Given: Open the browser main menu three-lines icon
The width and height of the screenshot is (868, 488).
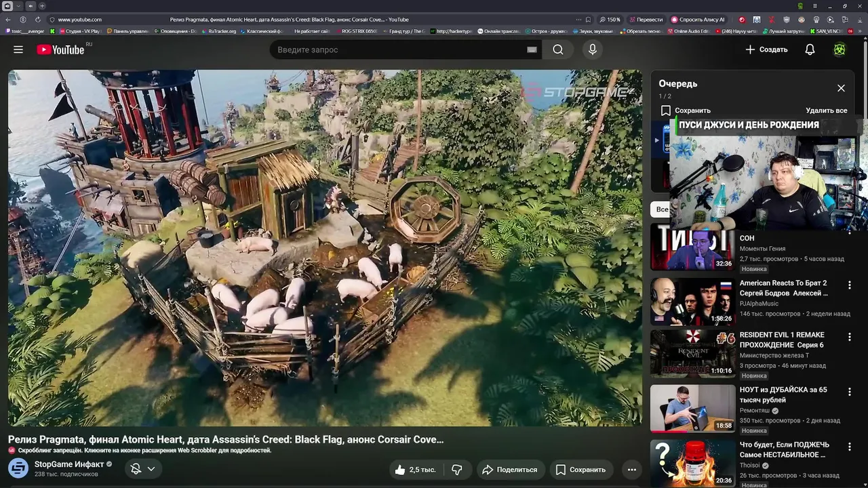Looking at the screenshot, I should [815, 6].
